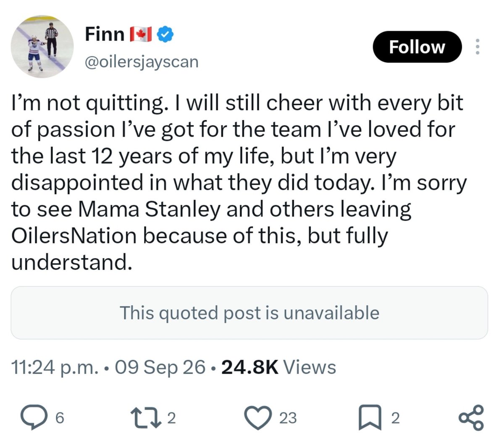504x439 pixels.
Task: Bookmark the post with the bookmark icon
Action: point(370,418)
